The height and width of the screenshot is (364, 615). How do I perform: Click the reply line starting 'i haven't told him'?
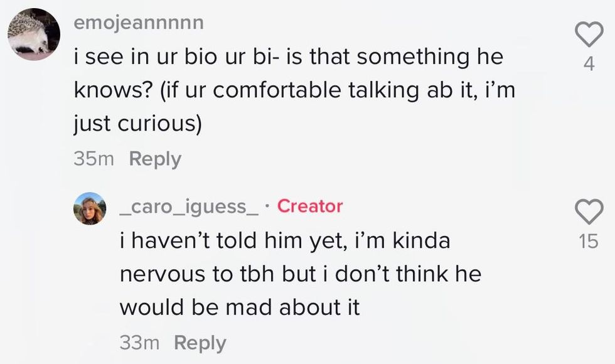point(285,241)
